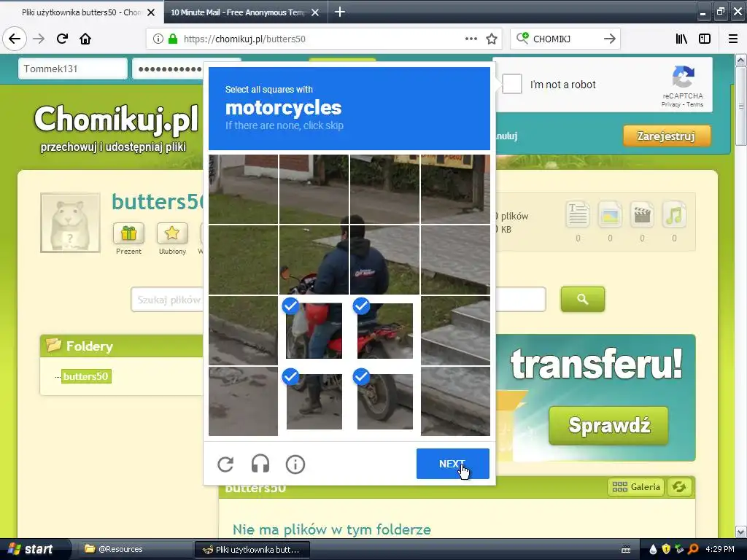
Task: Click the Tommek131 username field
Action: click(73, 69)
